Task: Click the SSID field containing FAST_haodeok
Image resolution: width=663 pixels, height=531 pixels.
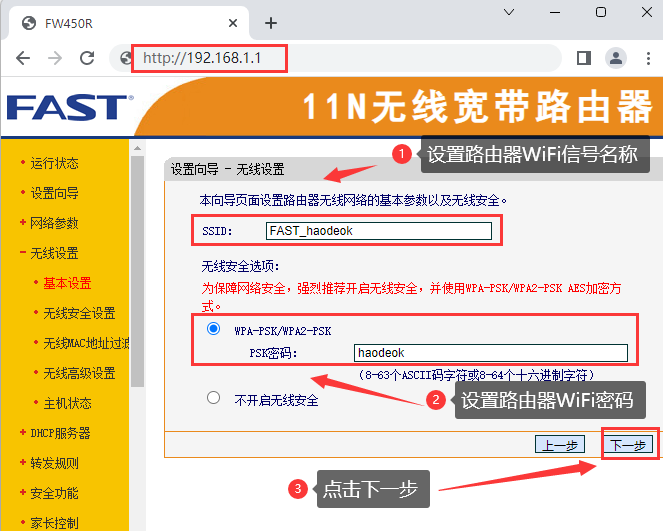Action: coord(379,231)
